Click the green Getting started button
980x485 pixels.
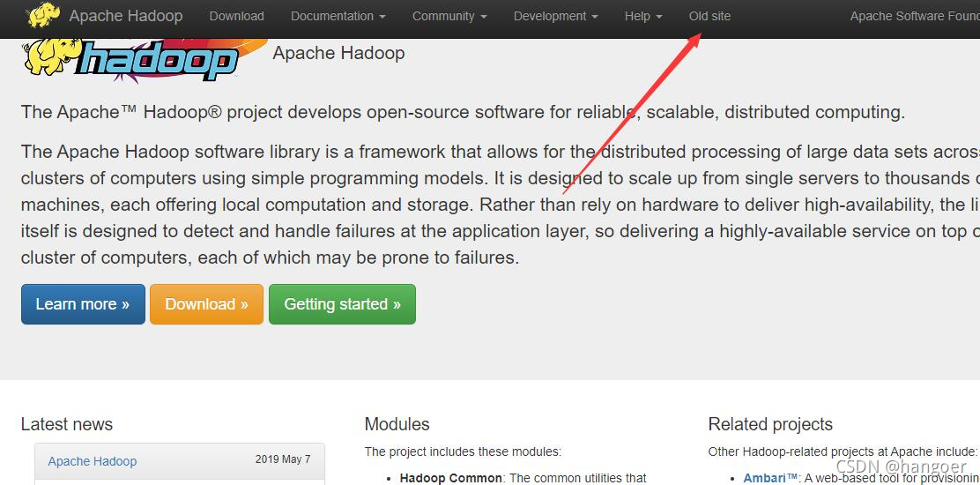343,304
